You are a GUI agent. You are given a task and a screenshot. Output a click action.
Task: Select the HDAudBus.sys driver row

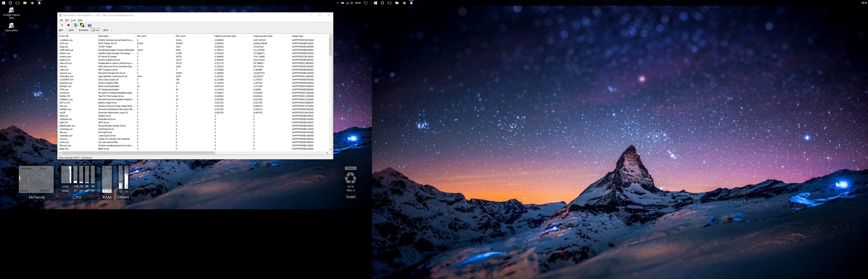(193, 77)
